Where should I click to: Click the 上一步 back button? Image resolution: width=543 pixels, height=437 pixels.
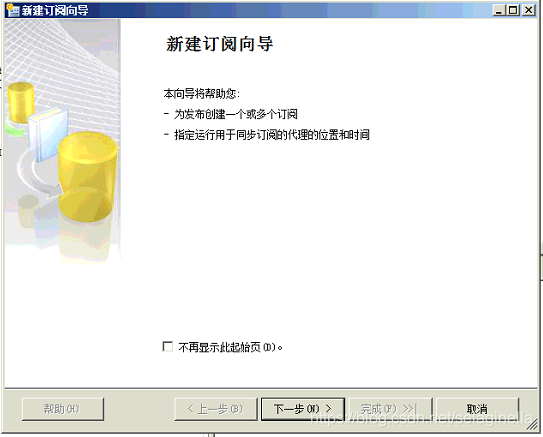point(215,409)
